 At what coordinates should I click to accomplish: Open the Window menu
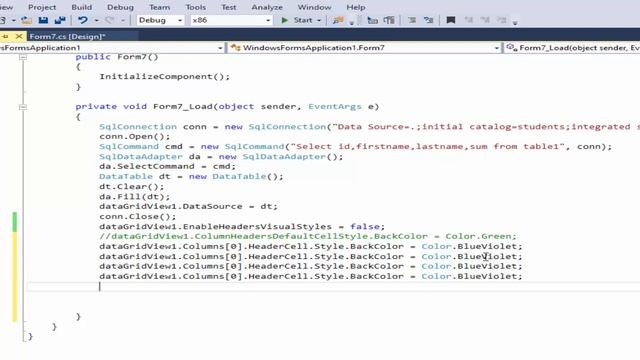click(x=314, y=7)
